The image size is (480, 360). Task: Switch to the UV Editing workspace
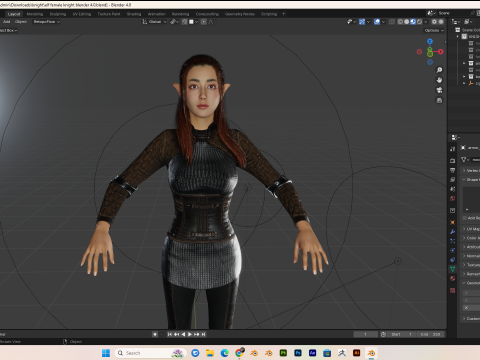click(x=82, y=14)
